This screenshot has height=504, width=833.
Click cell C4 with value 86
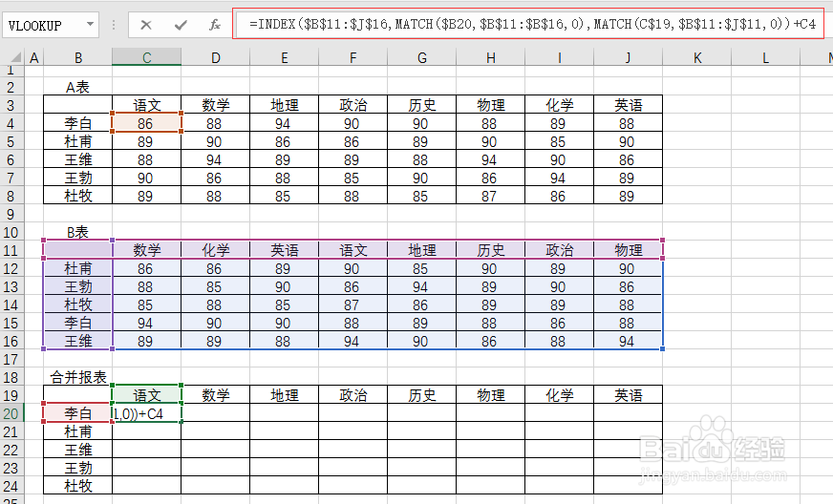[x=146, y=123]
